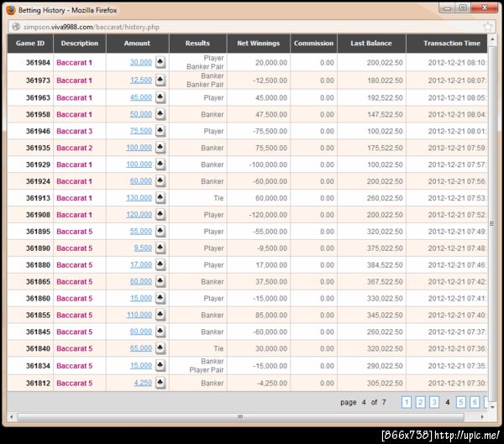Open card icon for game 361935
The height and width of the screenshot is (444, 504).
click(160, 147)
